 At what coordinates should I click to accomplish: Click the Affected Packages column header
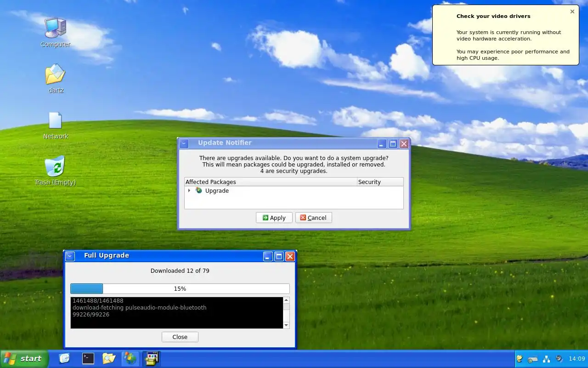click(271, 182)
